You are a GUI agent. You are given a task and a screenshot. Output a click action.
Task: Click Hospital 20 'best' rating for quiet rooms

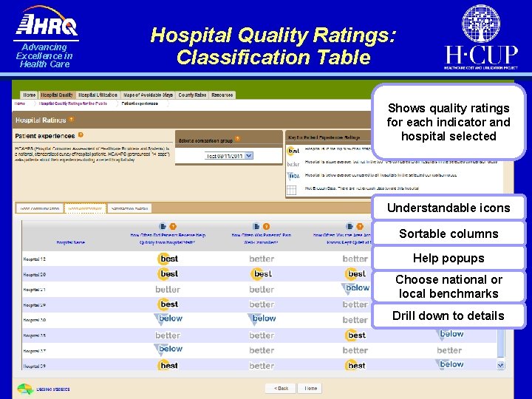click(355, 274)
